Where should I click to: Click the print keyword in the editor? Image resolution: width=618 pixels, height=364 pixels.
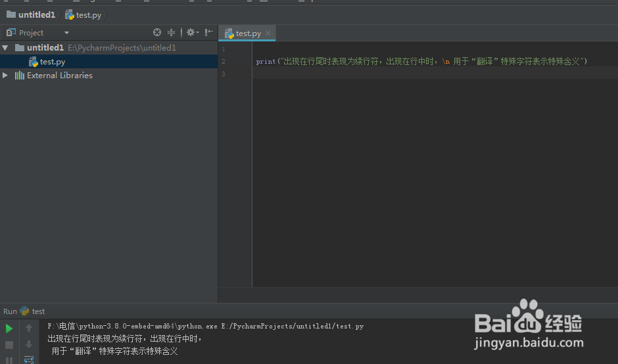266,62
